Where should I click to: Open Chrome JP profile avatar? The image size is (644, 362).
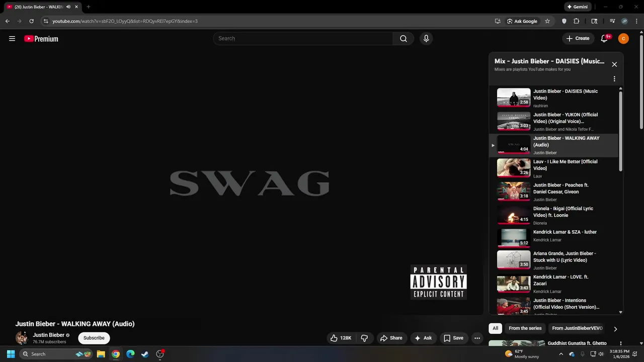(x=624, y=21)
